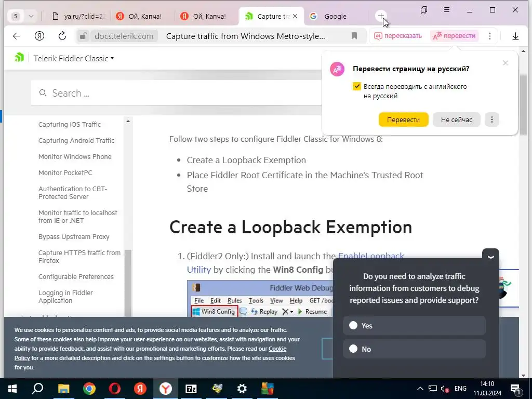The width and height of the screenshot is (532, 399).
Task: Bookmark this page with the bookmark icon
Action: [x=354, y=36]
